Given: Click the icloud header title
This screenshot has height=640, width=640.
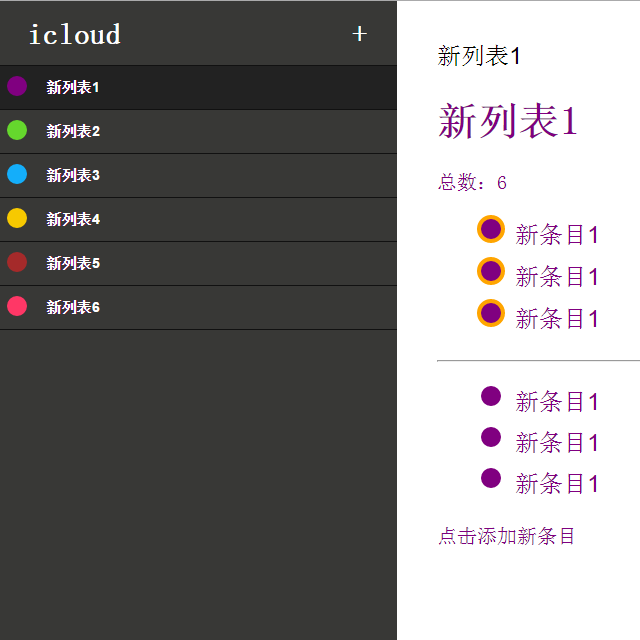Looking at the screenshot, I should (75, 34).
